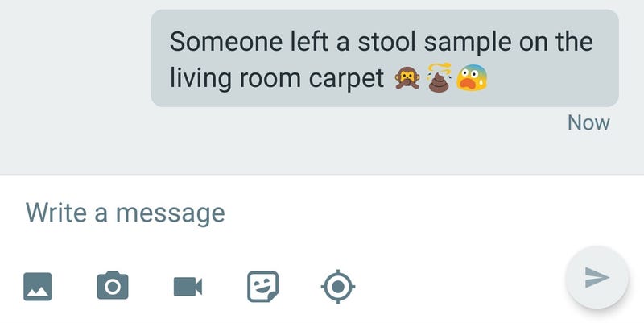
Task: Select the sent message bubble
Action: [385, 58]
